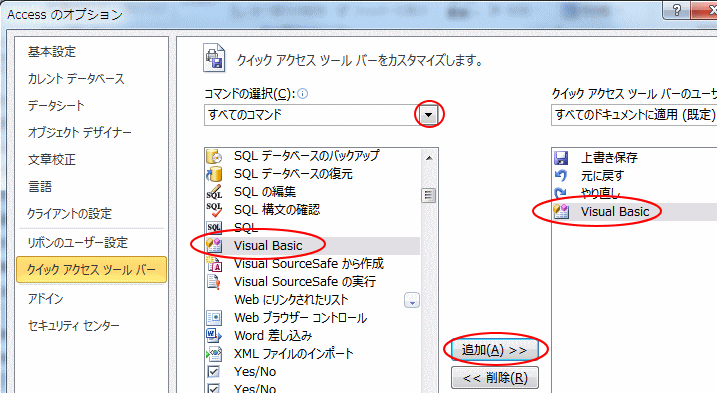Click the Web ブラウザー コントロール icon

pyautogui.click(x=214, y=318)
